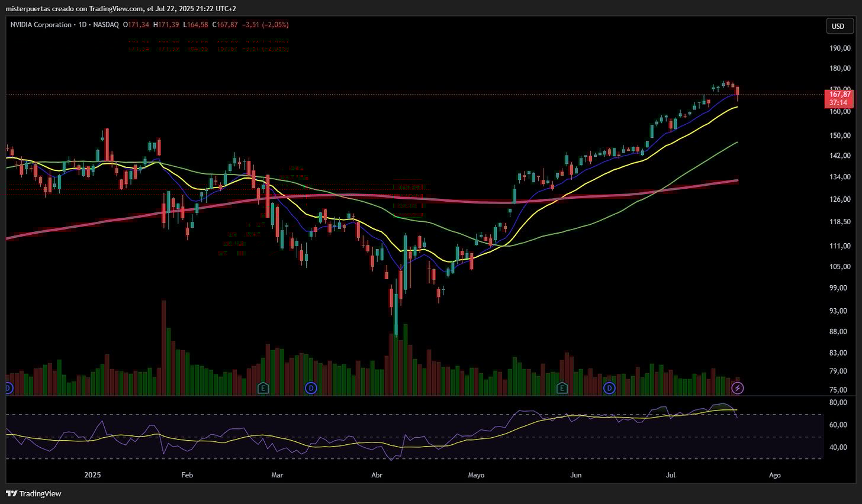Click the Feb label on the time axis
The width and height of the screenshot is (862, 504).
tap(187, 475)
